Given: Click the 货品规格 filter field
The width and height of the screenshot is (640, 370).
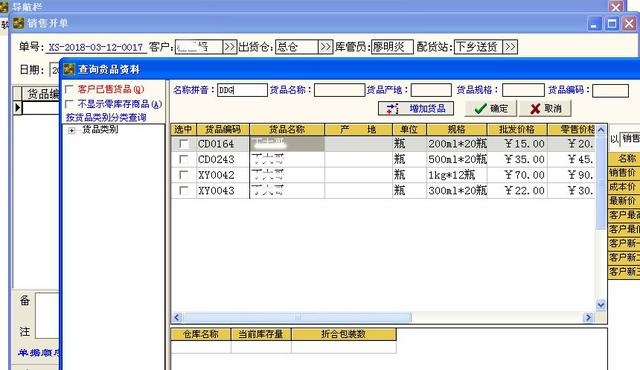Looking at the screenshot, I should coord(523,90).
